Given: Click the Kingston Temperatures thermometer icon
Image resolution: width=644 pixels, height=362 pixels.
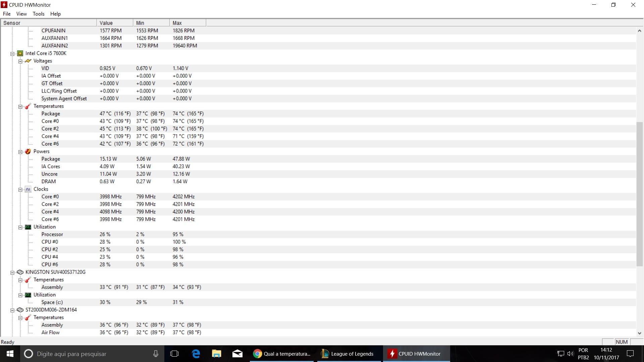Looking at the screenshot, I should click(x=28, y=280).
